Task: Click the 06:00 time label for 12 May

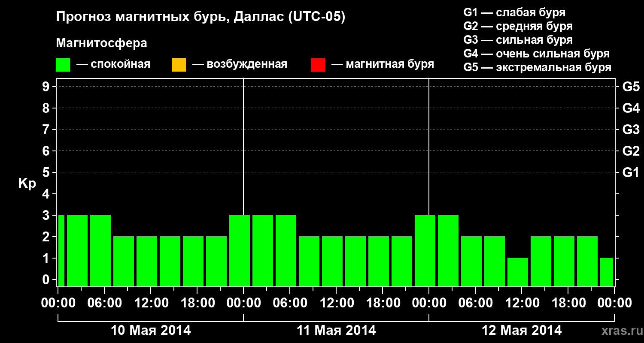Action: click(475, 303)
